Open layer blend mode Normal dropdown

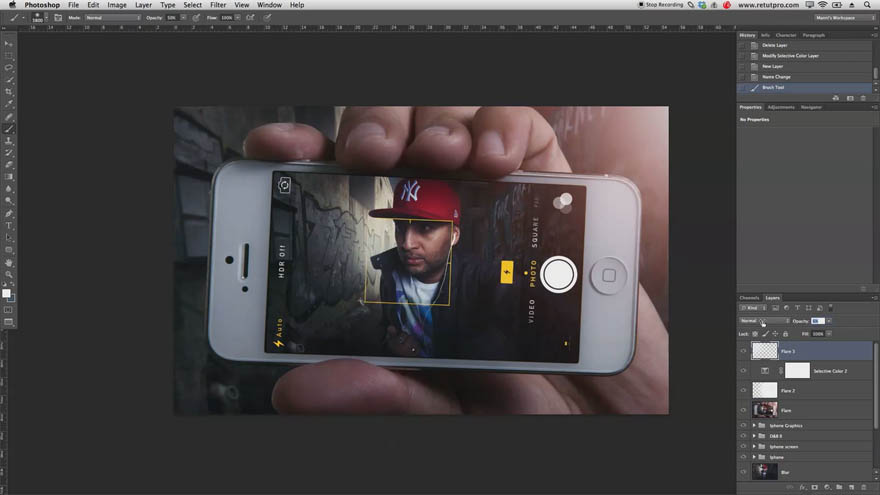[x=764, y=321]
